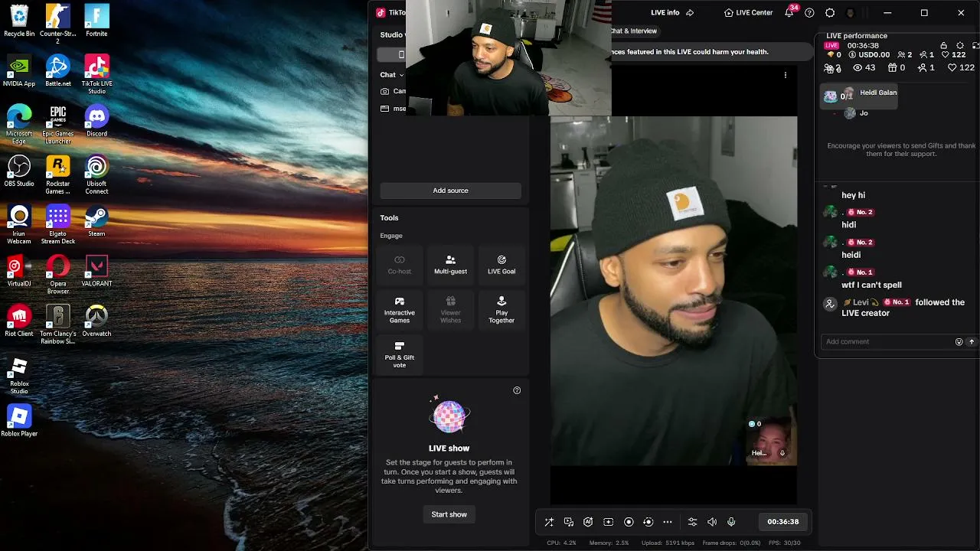Open LIVE performance panel settings gear
The image size is (980, 551).
(x=960, y=46)
